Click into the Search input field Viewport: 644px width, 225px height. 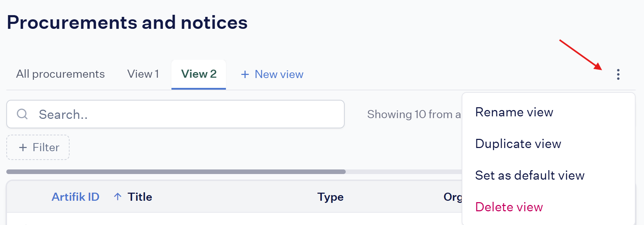click(175, 114)
